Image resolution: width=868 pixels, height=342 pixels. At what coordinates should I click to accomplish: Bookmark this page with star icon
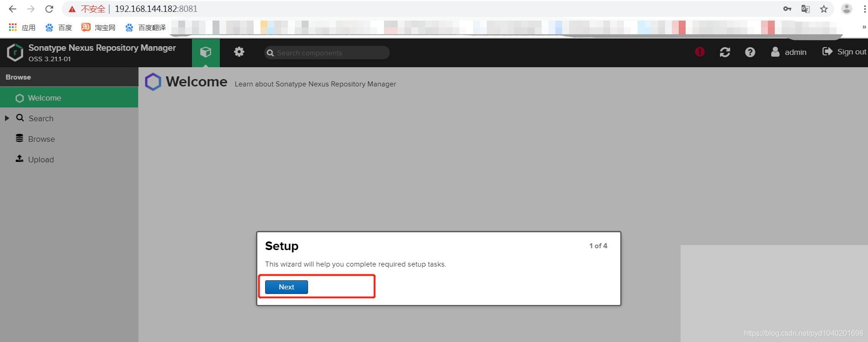coord(824,9)
